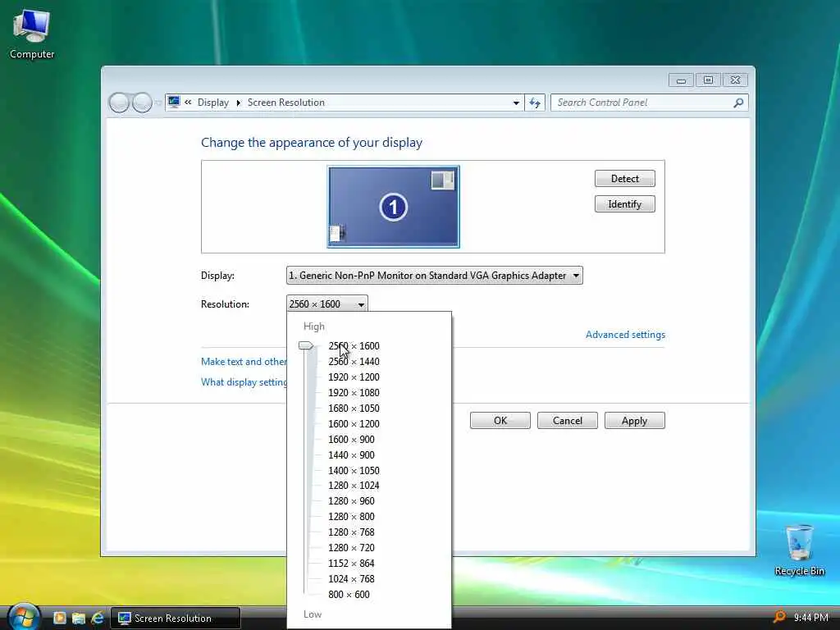Click the search magnifier in Control Panel box
Screen dimensions: 840x630
pos(738,103)
